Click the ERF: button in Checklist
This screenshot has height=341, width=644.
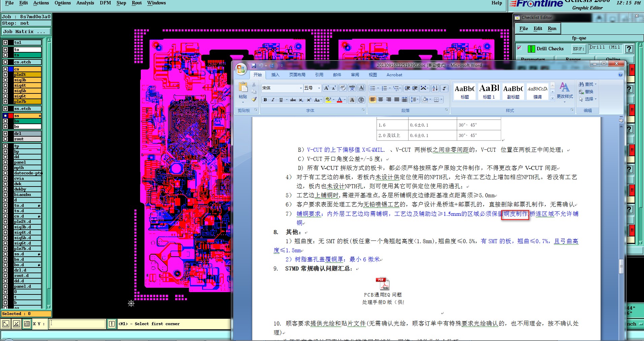tap(579, 49)
